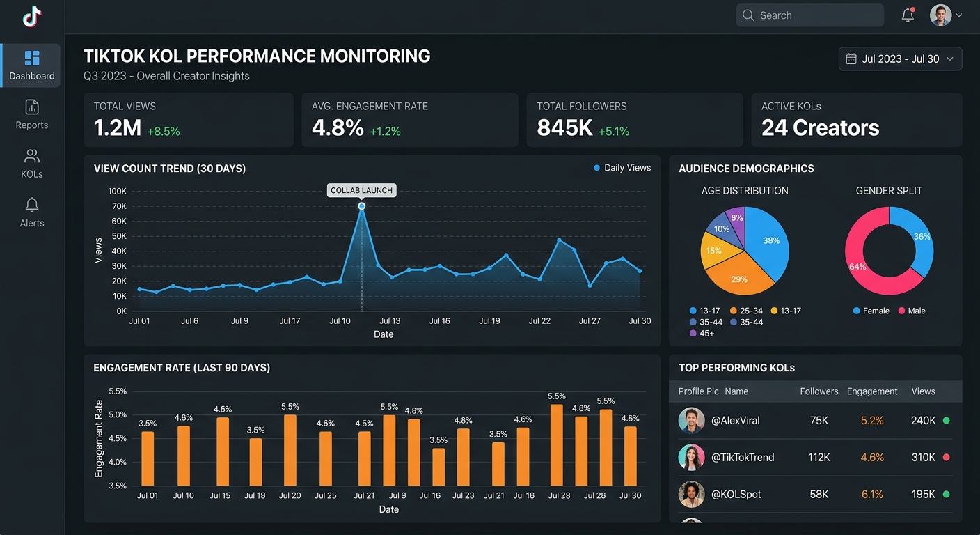Sort table by Followers column header
This screenshot has height=535, width=980.
click(x=819, y=391)
